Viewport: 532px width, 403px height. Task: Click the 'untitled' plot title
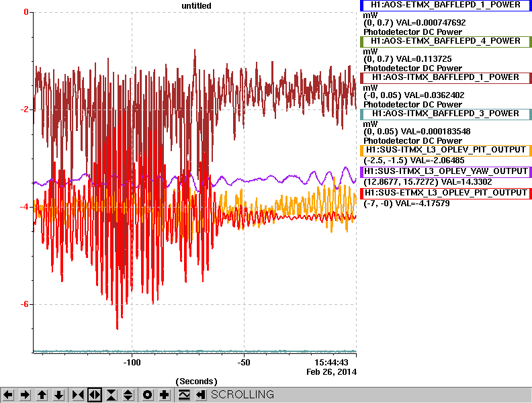196,6
